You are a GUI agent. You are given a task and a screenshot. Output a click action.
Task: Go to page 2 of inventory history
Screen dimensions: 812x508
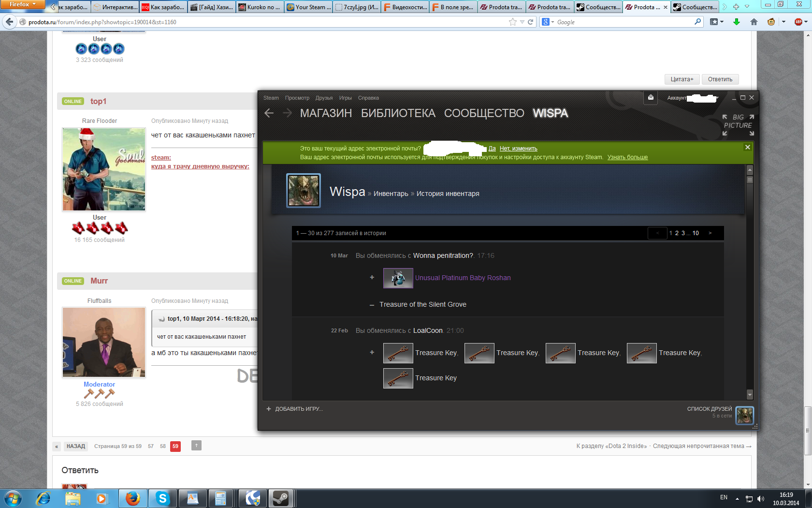point(677,233)
